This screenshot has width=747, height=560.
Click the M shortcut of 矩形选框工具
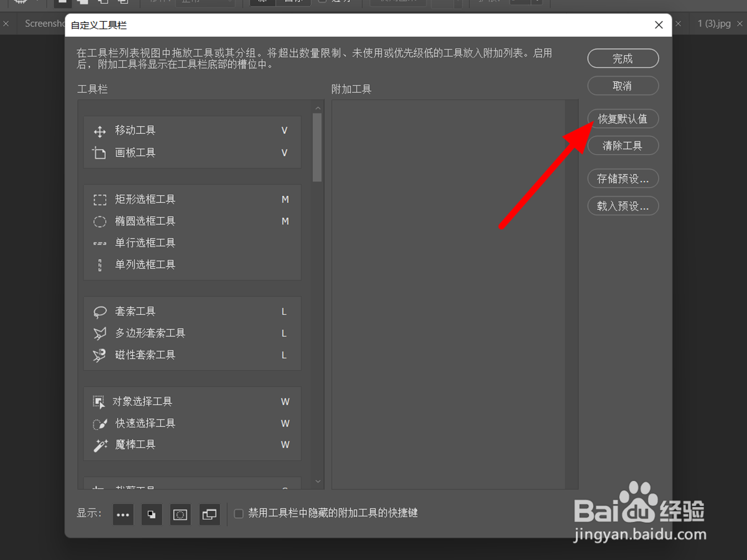(x=285, y=200)
